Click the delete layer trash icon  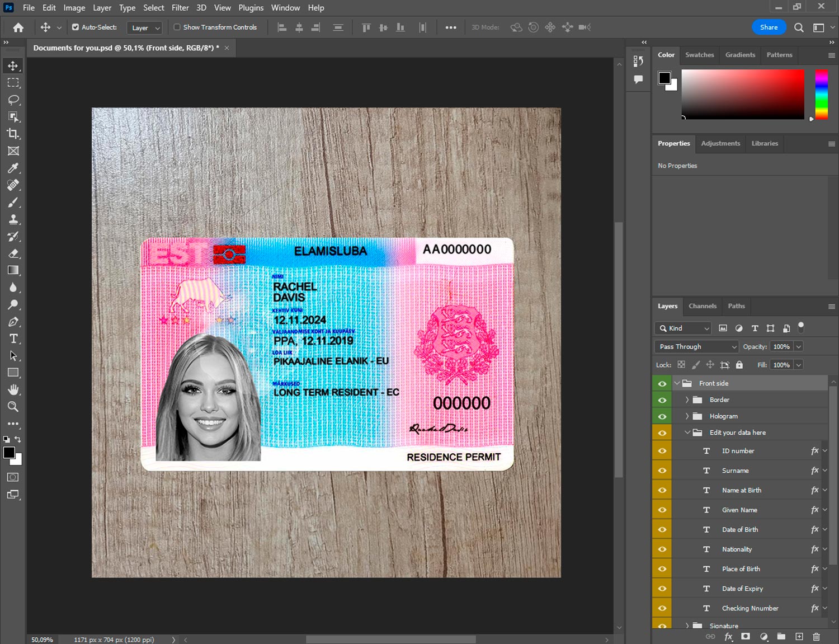(x=816, y=637)
